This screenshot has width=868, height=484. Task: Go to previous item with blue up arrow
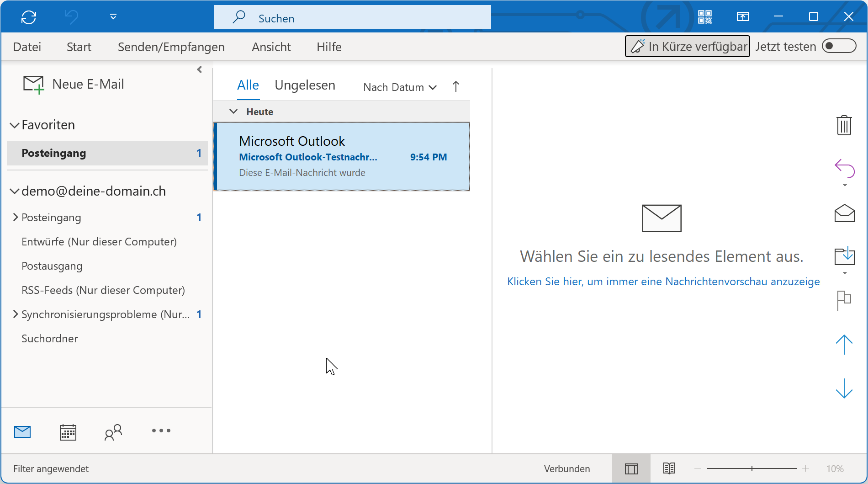(x=844, y=345)
